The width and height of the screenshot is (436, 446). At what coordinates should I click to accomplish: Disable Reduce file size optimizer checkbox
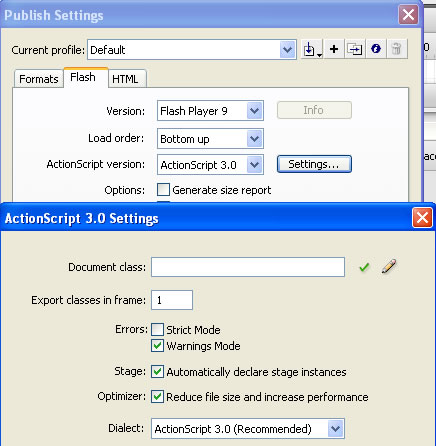[158, 397]
